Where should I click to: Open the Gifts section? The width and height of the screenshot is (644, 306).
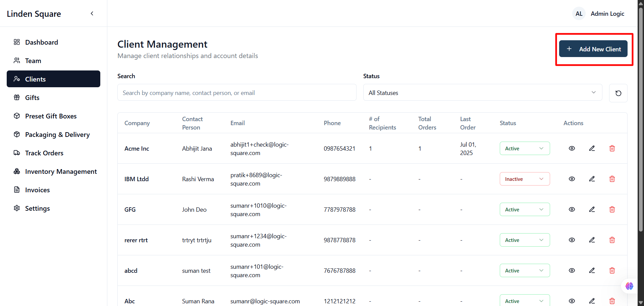[x=53, y=97]
